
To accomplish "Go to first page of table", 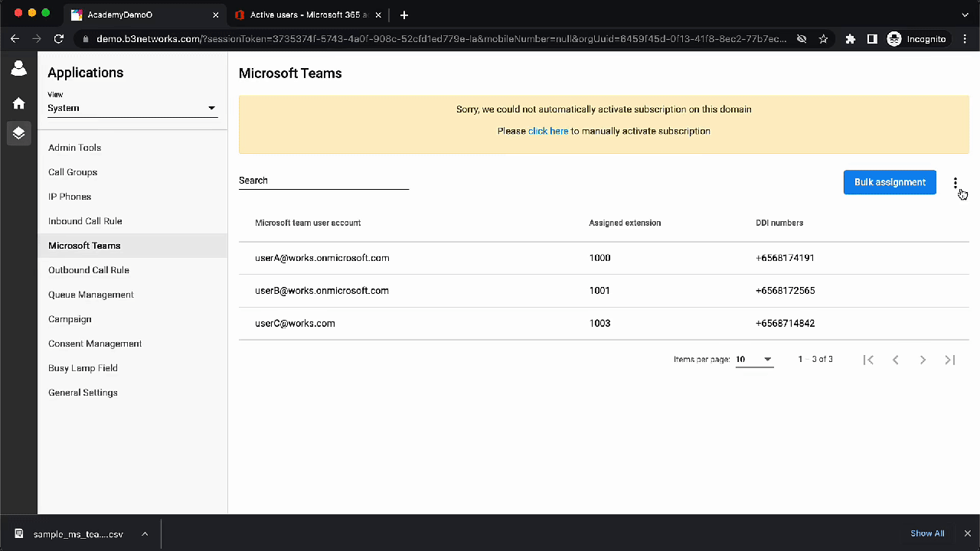I will (868, 360).
